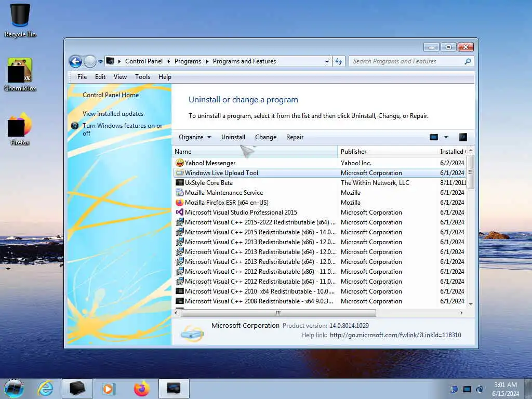
Task: Launch Windows Media Player from taskbar
Action: (x=109, y=389)
